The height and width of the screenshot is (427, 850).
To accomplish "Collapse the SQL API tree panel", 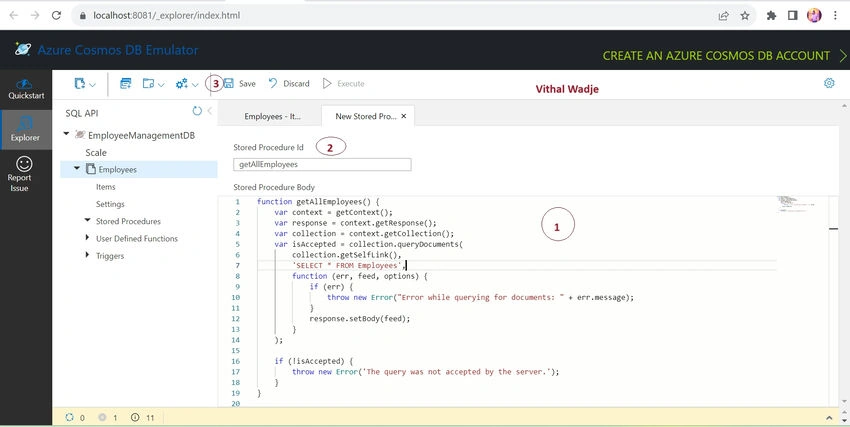I will [209, 111].
